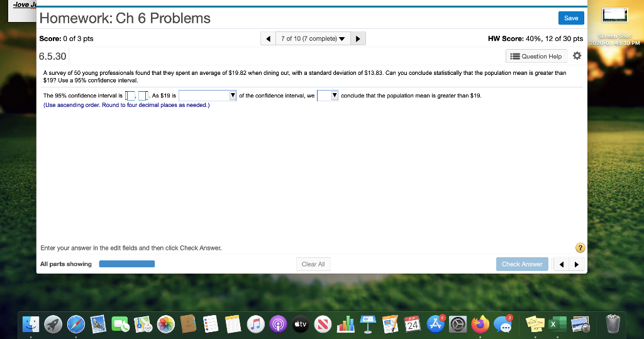644x339 pixels.
Task: Click the upper bound confidence interval field
Action: tap(143, 96)
